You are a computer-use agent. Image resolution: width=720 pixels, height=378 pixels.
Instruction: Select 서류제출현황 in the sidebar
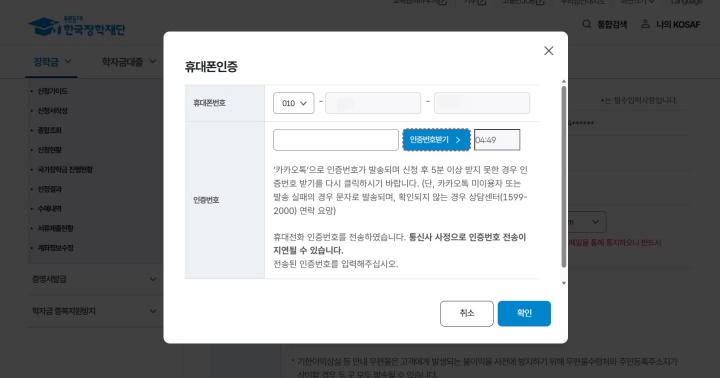(x=55, y=228)
